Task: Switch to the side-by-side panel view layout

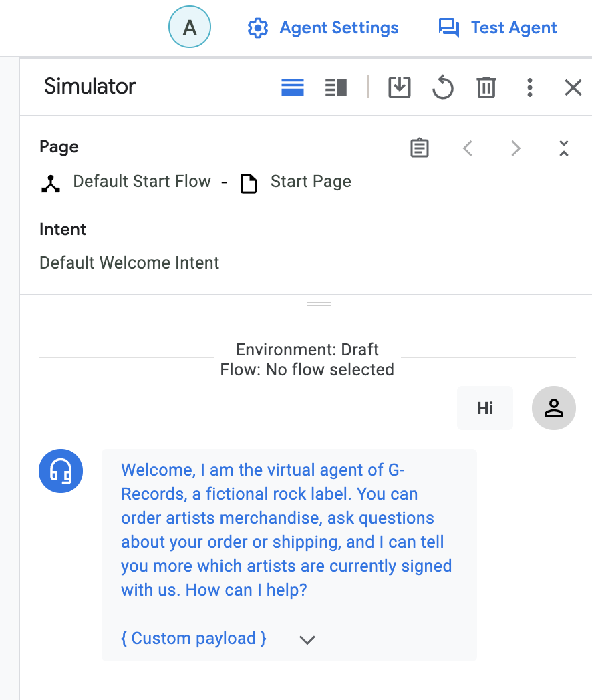Action: pyautogui.click(x=336, y=87)
